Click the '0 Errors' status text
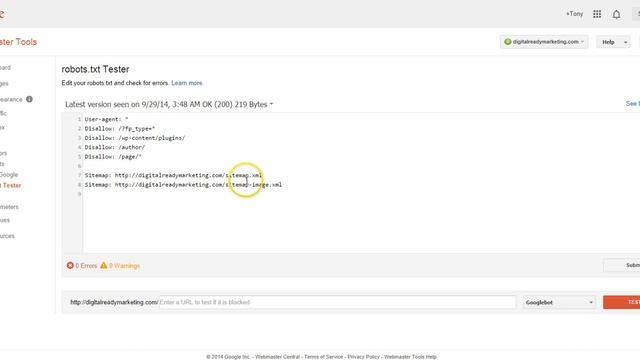 pos(86,266)
